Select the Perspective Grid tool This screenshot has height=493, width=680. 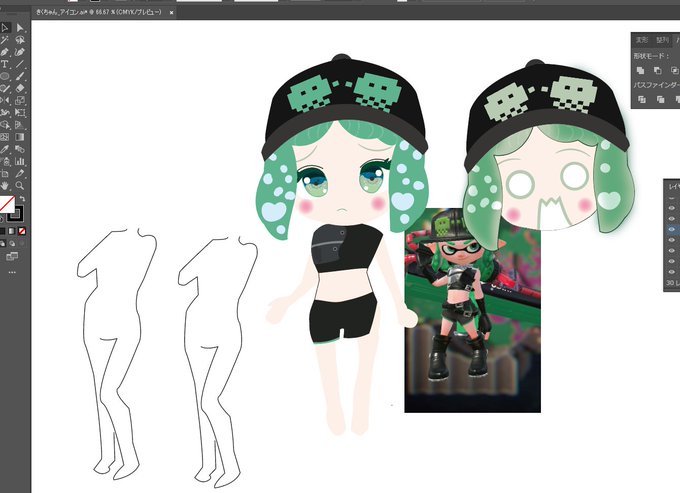point(20,125)
